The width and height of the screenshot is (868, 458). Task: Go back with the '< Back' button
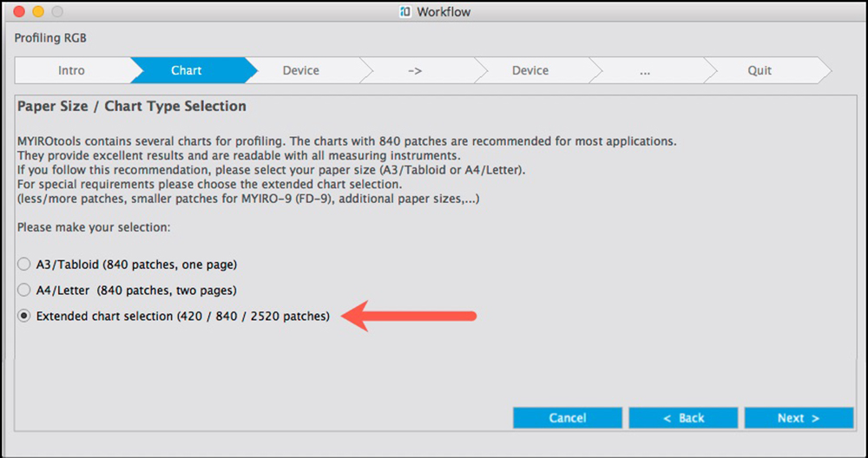(683, 418)
